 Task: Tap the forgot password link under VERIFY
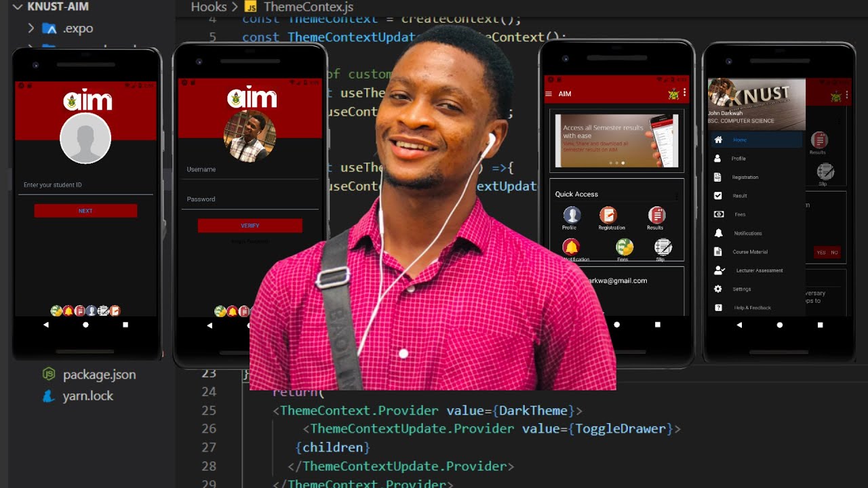(250, 241)
